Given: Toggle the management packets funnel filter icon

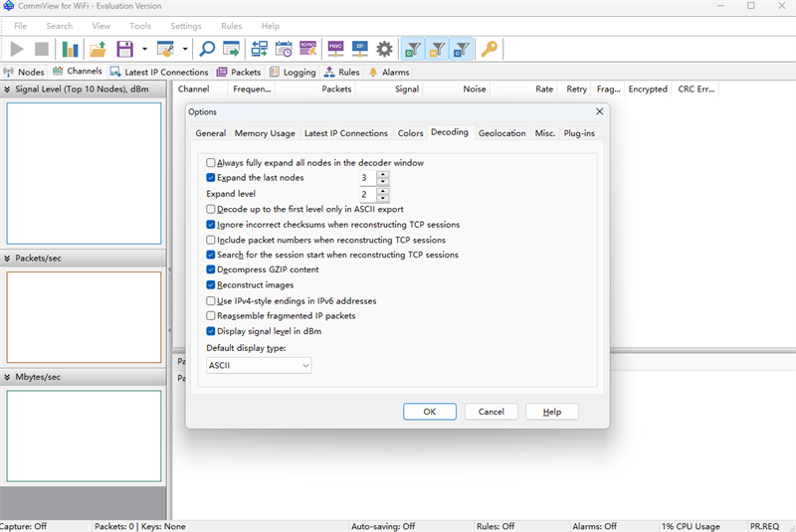Looking at the screenshot, I should (x=437, y=49).
